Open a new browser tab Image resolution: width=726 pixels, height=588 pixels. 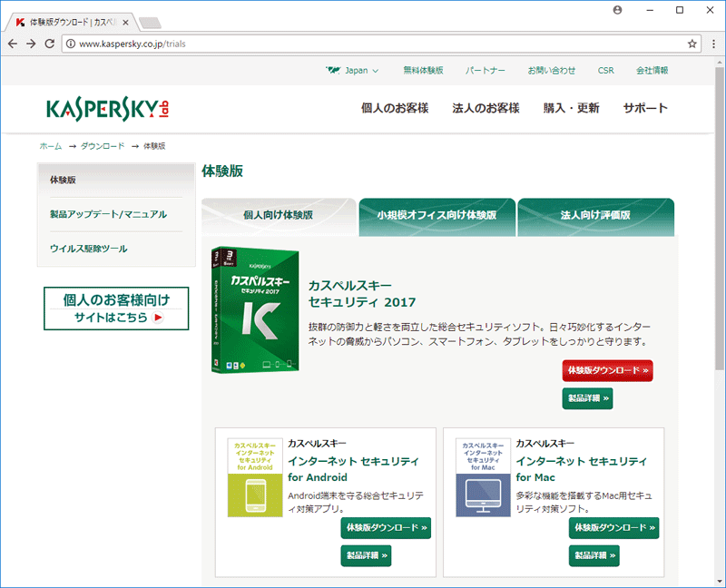point(150,22)
